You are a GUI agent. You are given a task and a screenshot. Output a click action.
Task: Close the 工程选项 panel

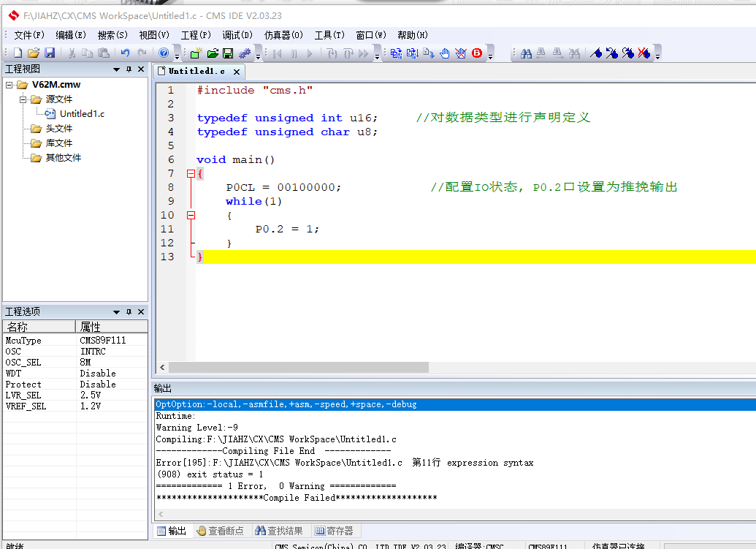141,311
